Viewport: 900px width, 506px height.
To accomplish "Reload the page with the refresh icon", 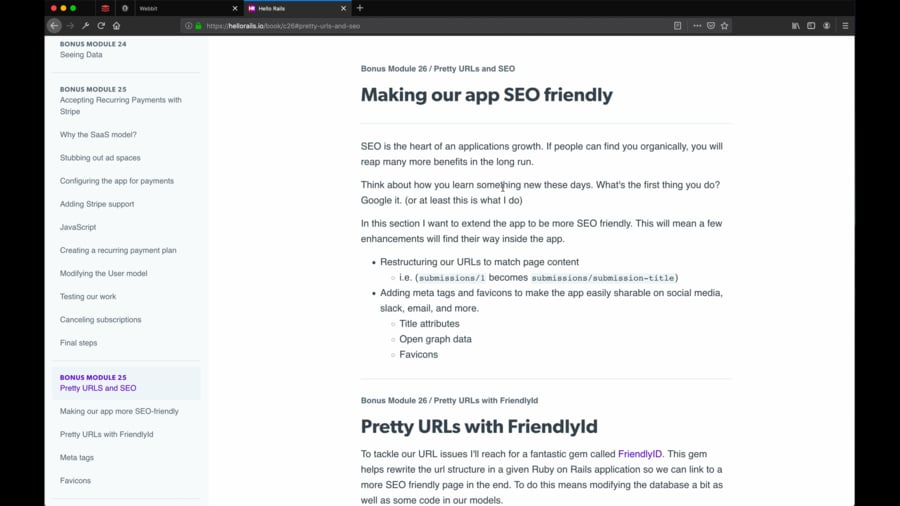I will pyautogui.click(x=101, y=26).
